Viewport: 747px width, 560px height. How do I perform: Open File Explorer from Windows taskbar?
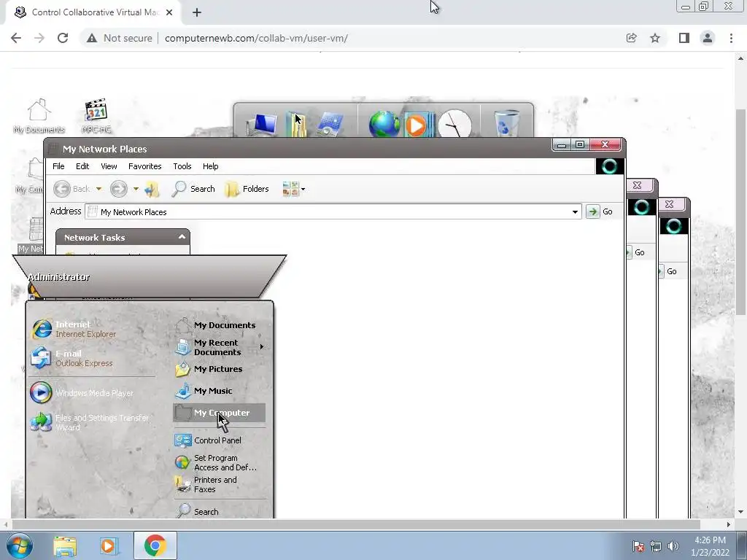point(65,545)
